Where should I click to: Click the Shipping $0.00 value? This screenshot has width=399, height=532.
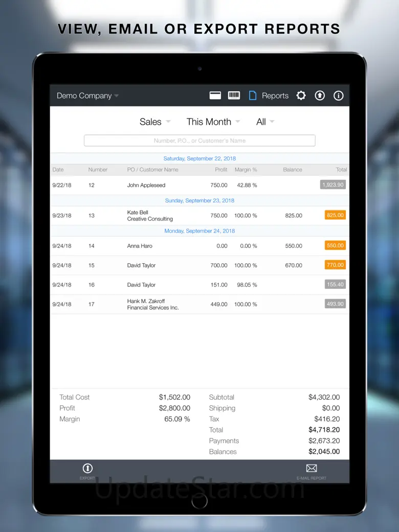pyautogui.click(x=331, y=408)
